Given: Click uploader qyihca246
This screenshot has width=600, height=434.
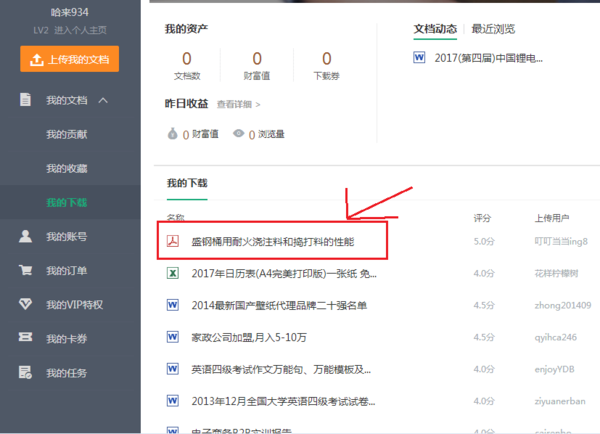Looking at the screenshot, I should 556,337.
